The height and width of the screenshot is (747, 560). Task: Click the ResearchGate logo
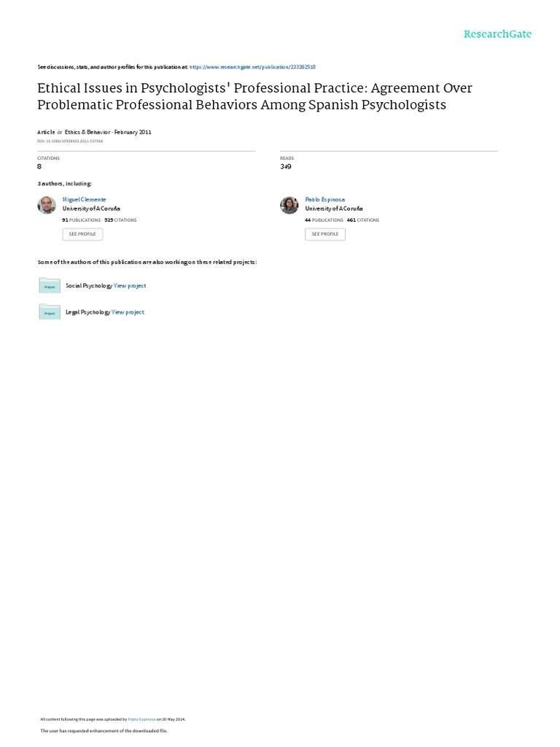497,34
